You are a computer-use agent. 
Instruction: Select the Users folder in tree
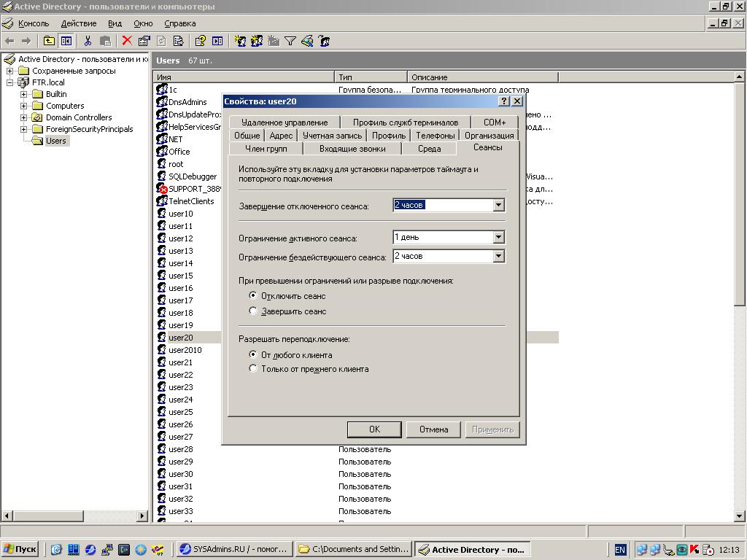pos(55,141)
